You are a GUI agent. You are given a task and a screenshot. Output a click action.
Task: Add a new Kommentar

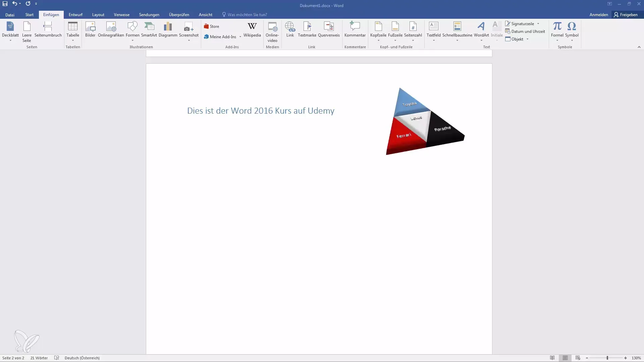coord(355,29)
